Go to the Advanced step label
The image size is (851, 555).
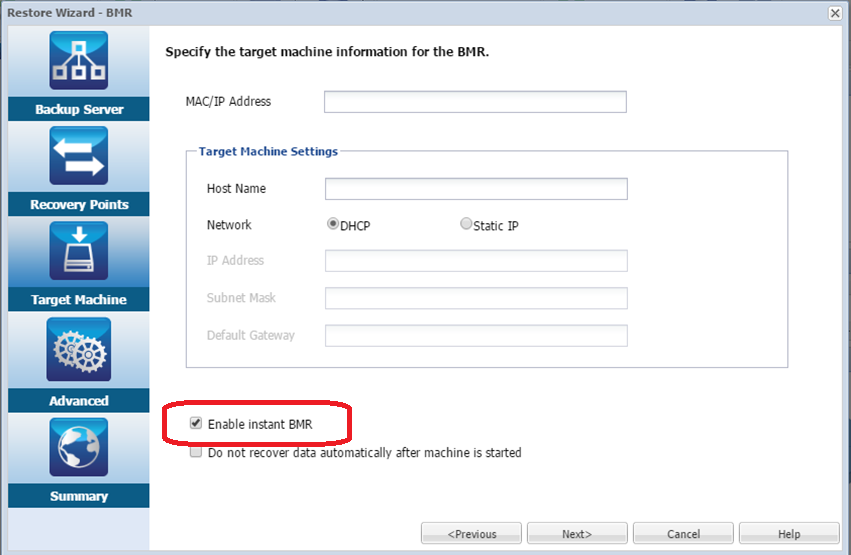(x=79, y=400)
